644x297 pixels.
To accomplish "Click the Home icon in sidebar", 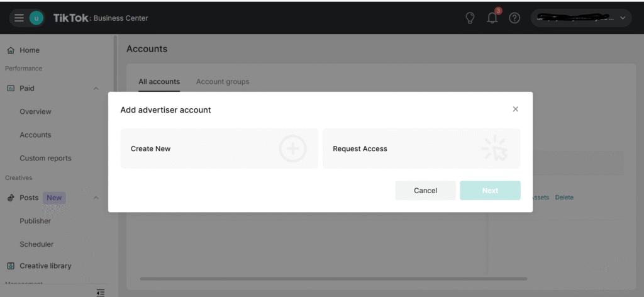I will (x=11, y=50).
